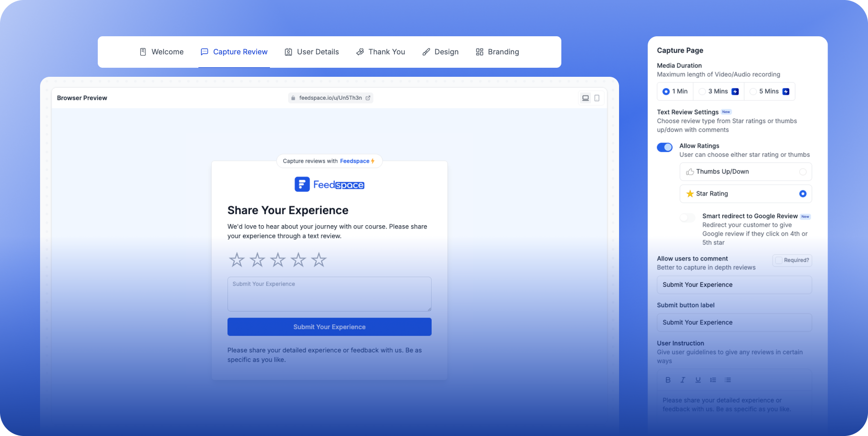Open preview URL external link icon
This screenshot has width=868, height=436.
point(368,98)
